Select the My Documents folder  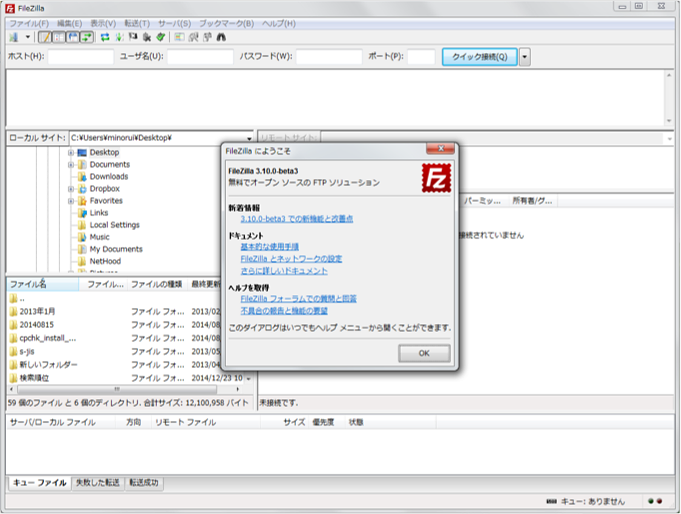coord(116,249)
